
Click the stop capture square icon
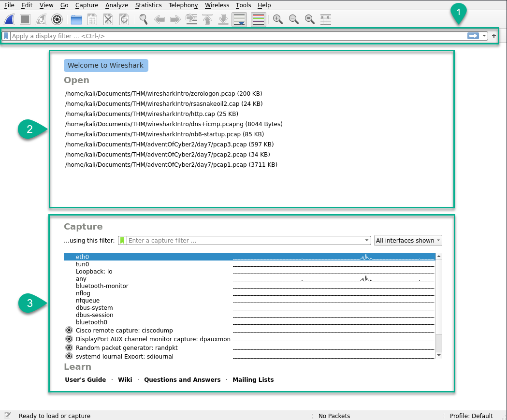pos(25,19)
